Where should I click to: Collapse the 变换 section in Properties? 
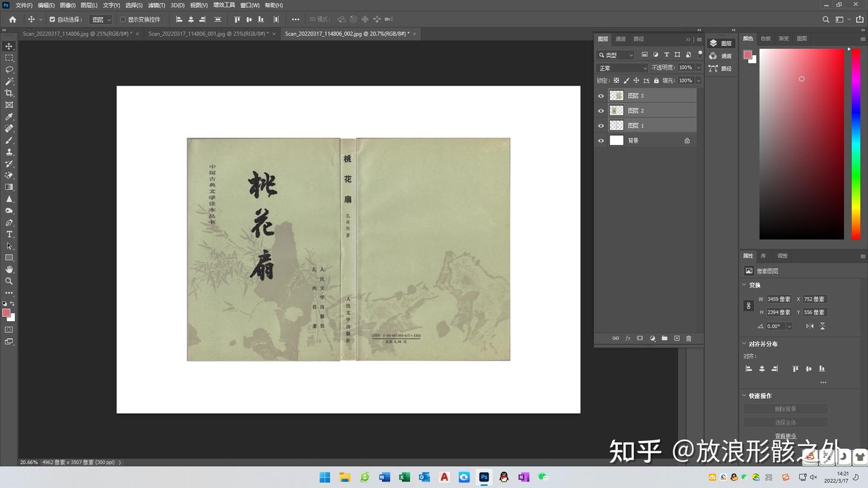pyautogui.click(x=744, y=285)
